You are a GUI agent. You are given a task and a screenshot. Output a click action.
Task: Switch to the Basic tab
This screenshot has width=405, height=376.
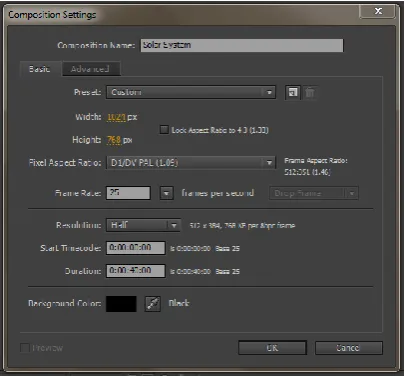[x=40, y=69]
